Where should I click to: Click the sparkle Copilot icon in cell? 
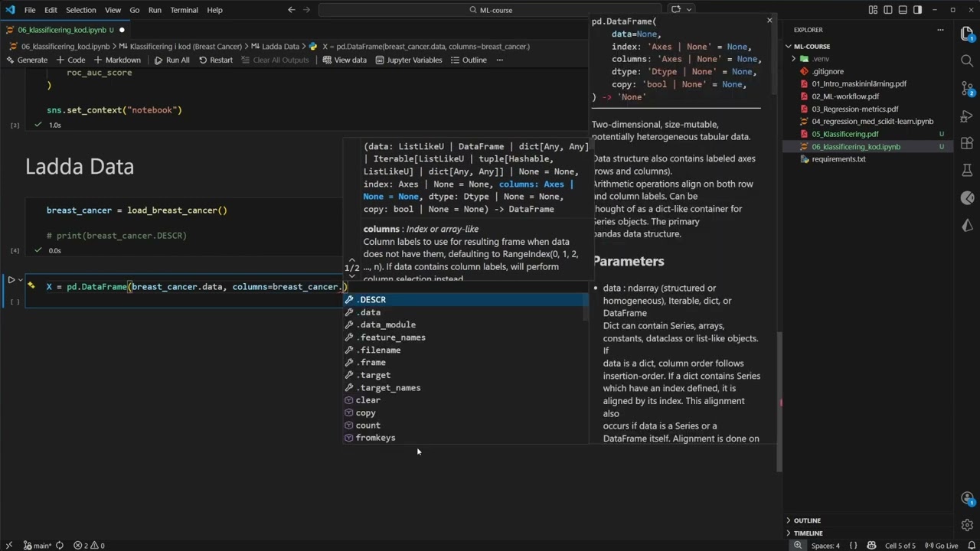(31, 285)
